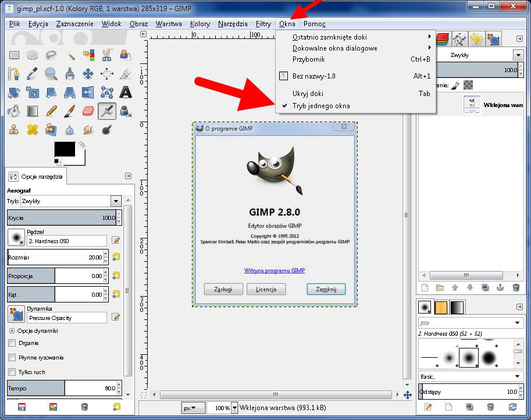Viewport: 531px width, 420px height.
Task: Click delete layer trash icon
Action: tap(516, 287)
